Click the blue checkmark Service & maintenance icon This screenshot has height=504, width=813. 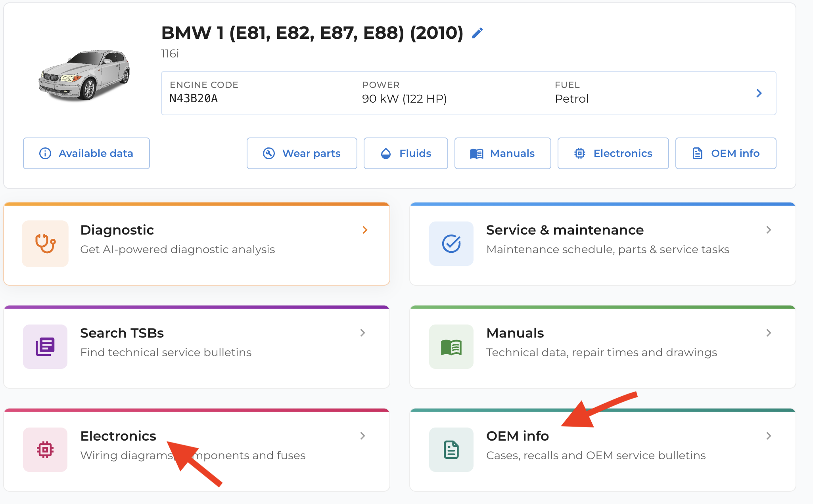click(451, 244)
